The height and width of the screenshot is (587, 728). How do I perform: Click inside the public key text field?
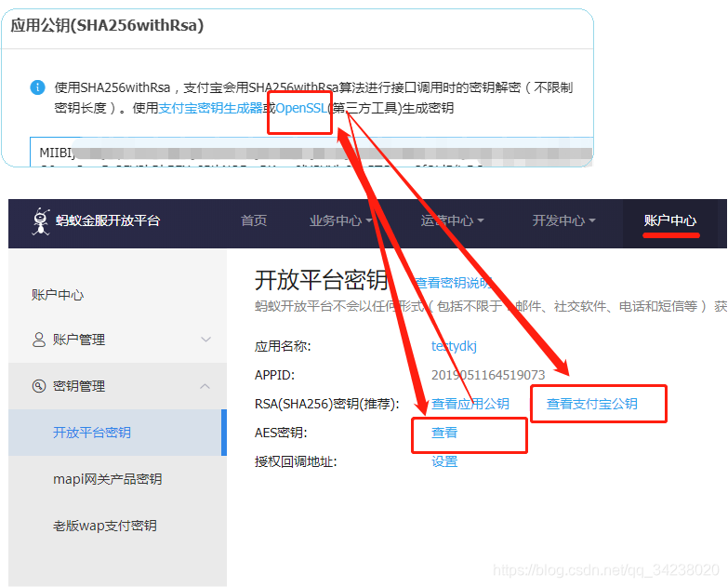point(311,152)
